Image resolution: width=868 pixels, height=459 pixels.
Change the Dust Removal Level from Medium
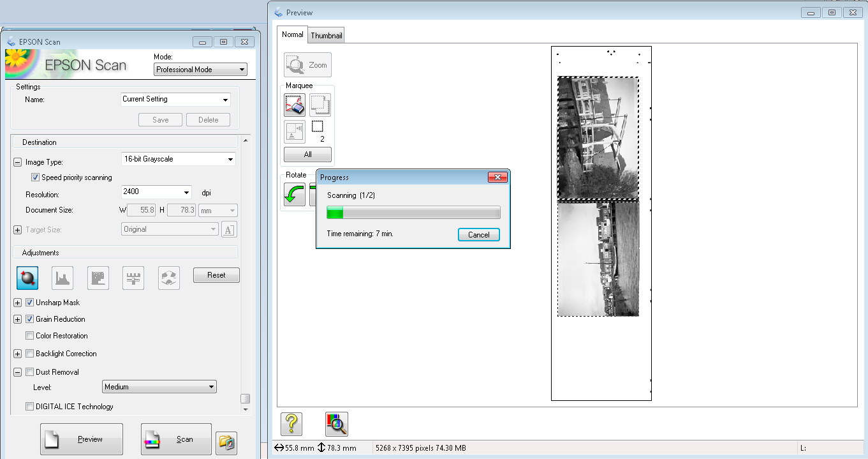pyautogui.click(x=159, y=386)
